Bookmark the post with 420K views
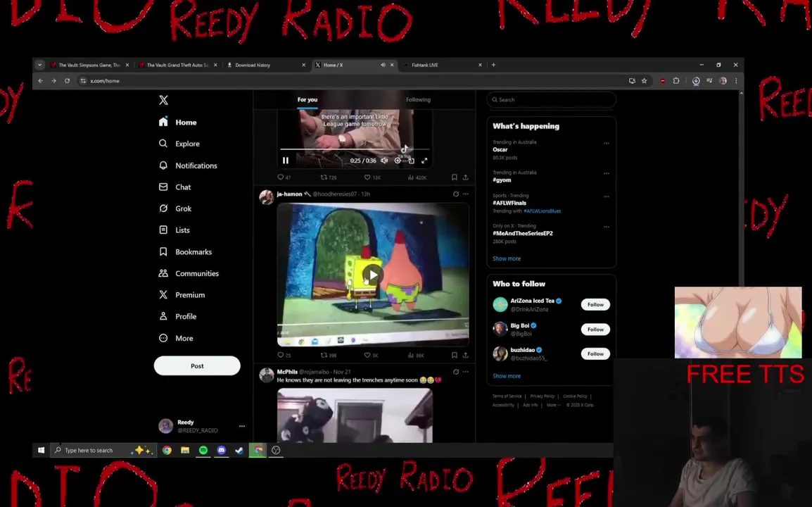This screenshot has height=507, width=812. click(454, 177)
